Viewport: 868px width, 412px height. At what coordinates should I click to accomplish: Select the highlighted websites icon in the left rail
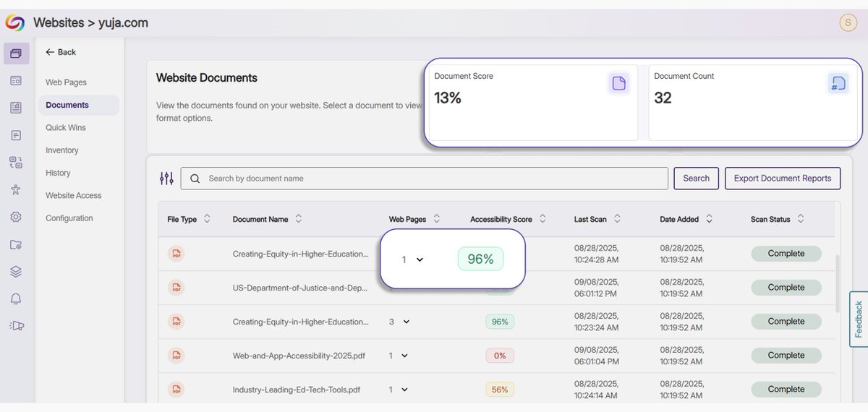[x=16, y=53]
